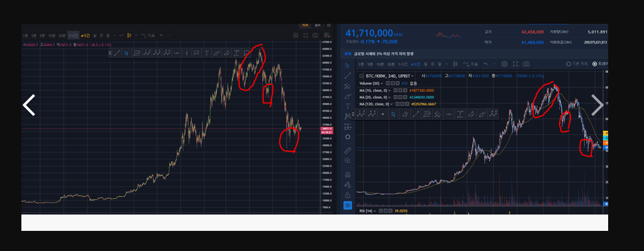644x251 pixels.
Task: Open right chart settings gear
Action: tap(504, 64)
